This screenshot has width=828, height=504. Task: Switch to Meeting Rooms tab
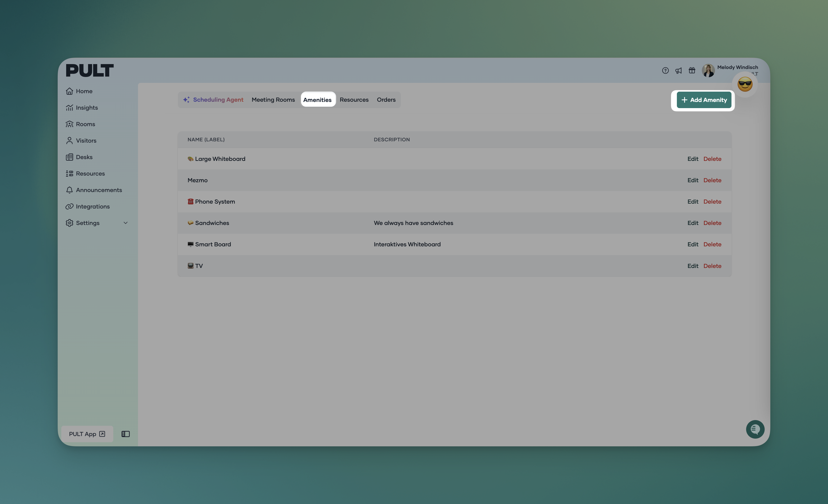pyautogui.click(x=273, y=100)
